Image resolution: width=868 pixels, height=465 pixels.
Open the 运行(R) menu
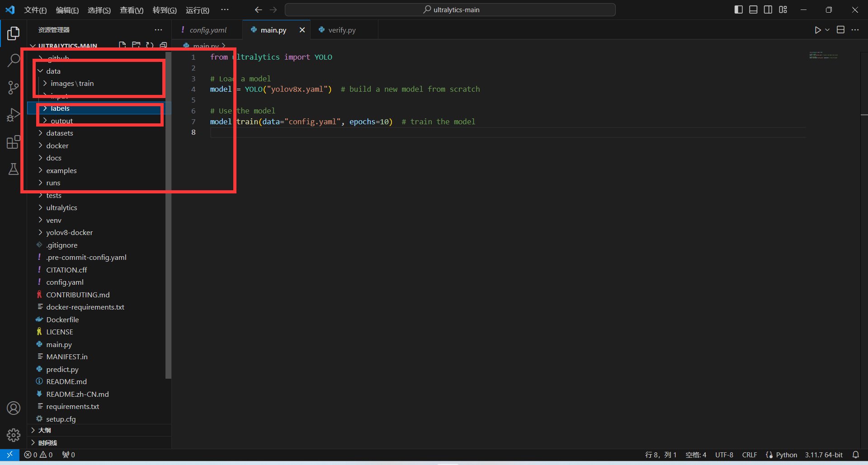point(198,10)
